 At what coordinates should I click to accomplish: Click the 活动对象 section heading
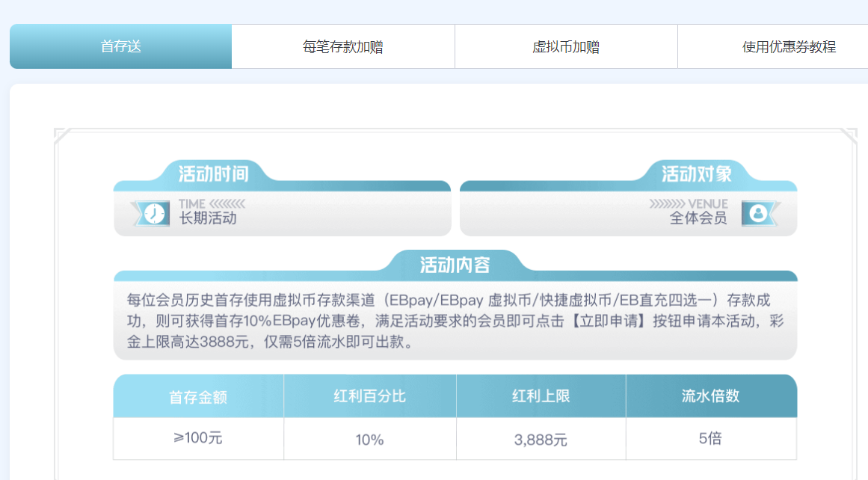pyautogui.click(x=696, y=174)
